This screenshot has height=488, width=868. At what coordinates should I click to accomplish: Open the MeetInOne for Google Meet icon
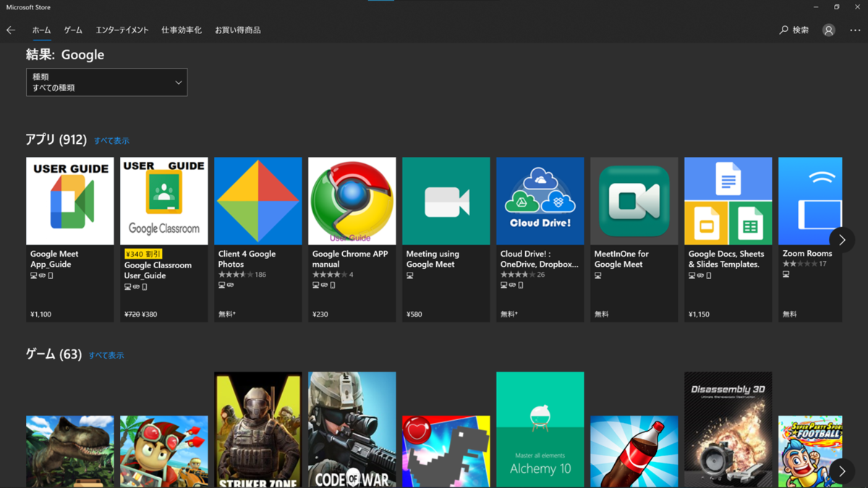point(634,201)
